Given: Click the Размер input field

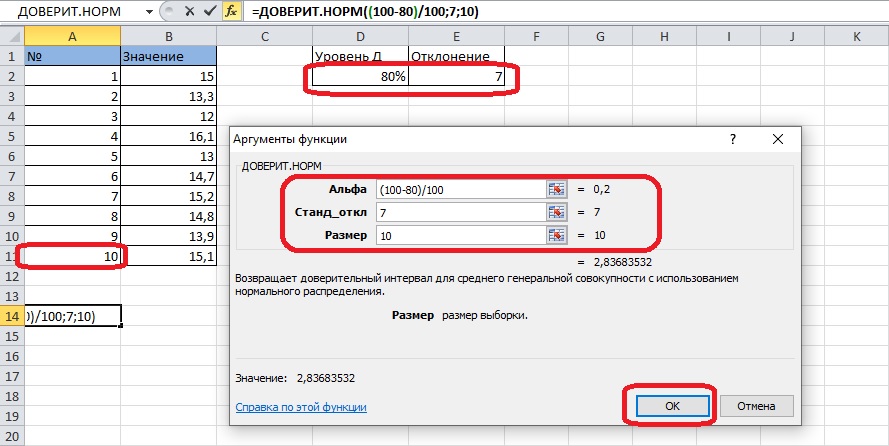Looking at the screenshot, I should tap(461, 235).
